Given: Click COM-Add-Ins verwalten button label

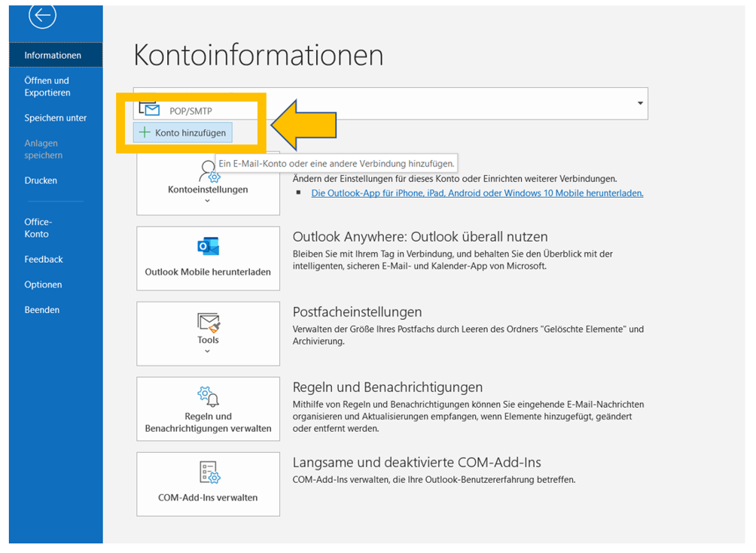Looking at the screenshot, I should (208, 497).
